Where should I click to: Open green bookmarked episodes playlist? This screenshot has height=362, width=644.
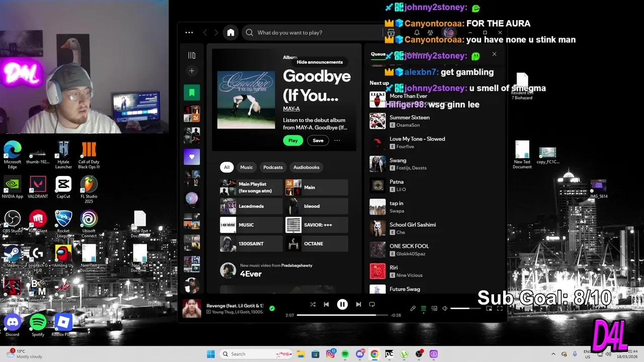click(x=192, y=93)
